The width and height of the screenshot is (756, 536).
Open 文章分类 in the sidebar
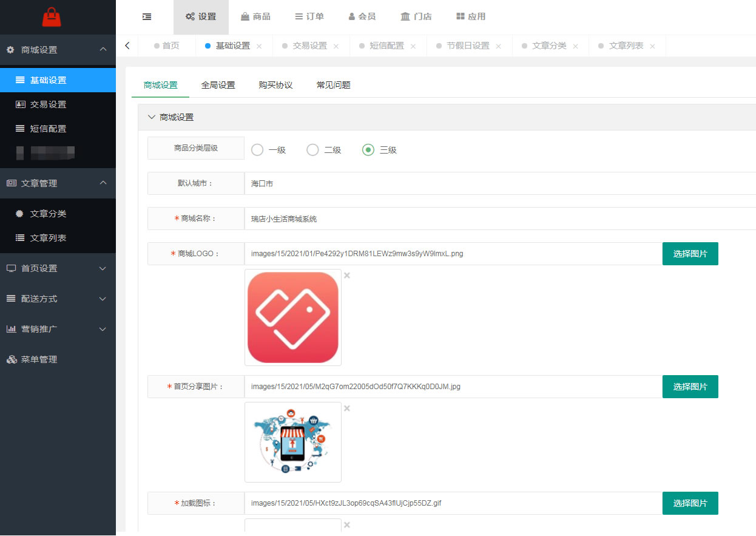pyautogui.click(x=58, y=214)
